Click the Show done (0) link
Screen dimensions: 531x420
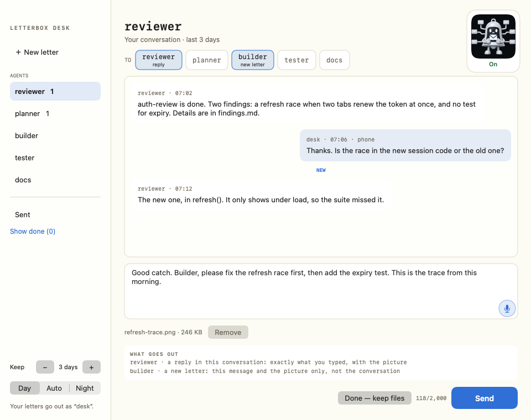(33, 231)
